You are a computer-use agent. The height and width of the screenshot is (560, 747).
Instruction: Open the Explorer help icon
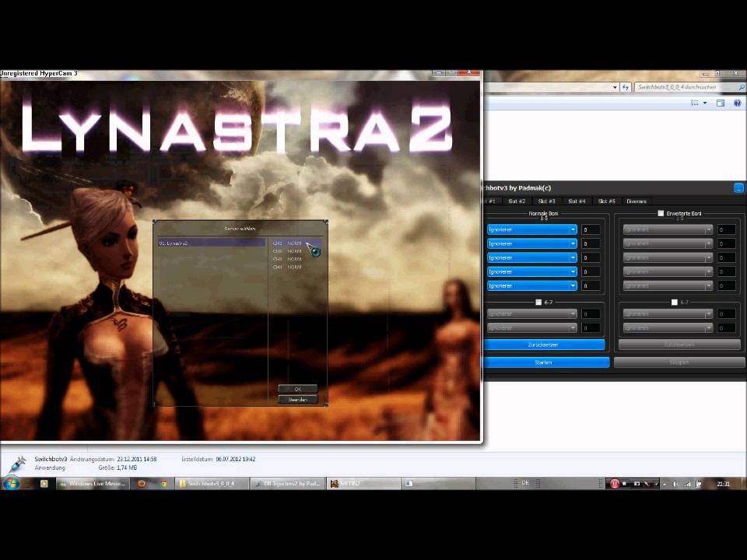pyautogui.click(x=738, y=103)
